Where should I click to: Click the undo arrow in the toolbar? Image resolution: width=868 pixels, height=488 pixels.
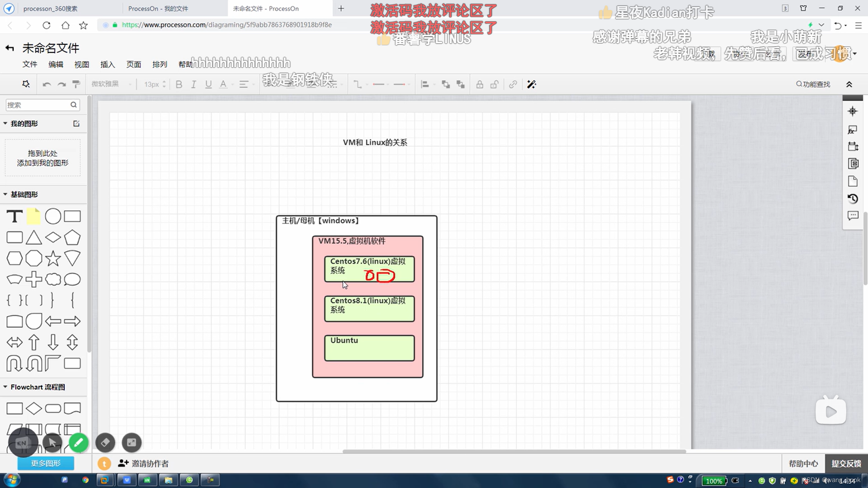[47, 84]
